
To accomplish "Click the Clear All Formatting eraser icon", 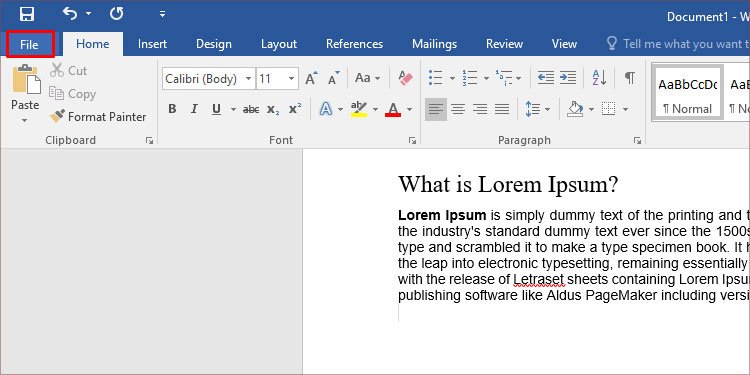I will (x=405, y=78).
